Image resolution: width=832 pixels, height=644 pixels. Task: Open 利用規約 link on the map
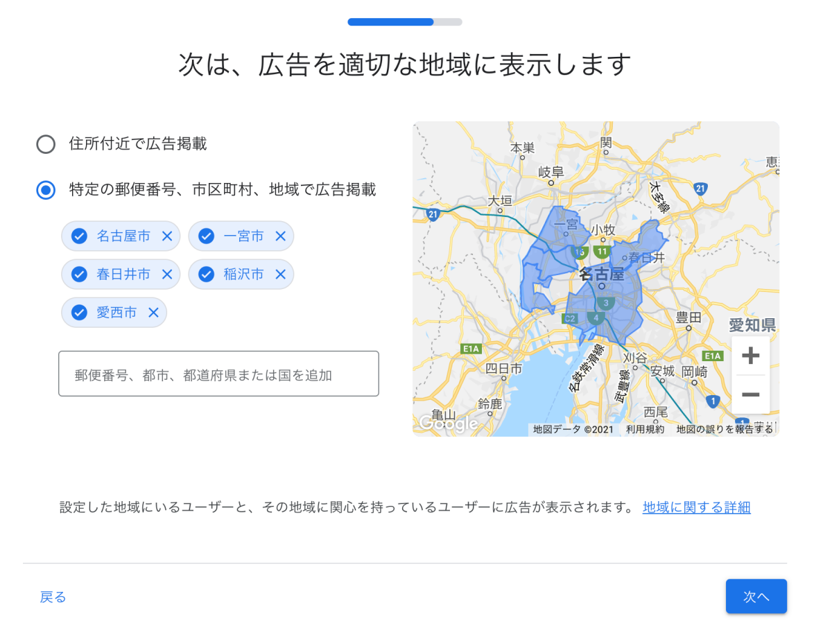[645, 430]
